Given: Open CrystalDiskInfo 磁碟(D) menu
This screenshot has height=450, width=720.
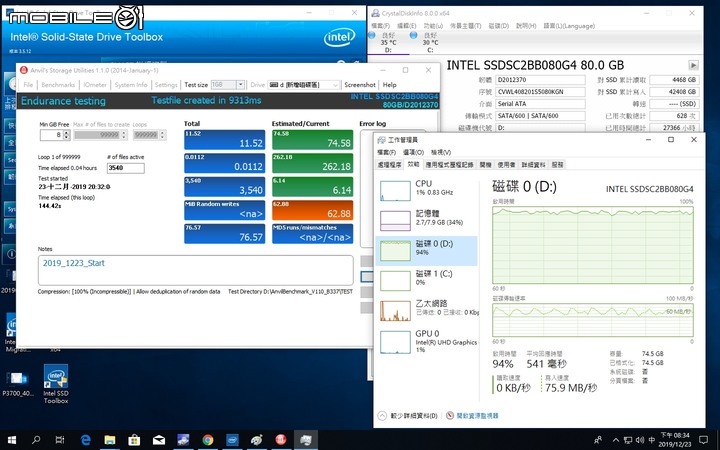Looking at the screenshot, I should (498, 26).
